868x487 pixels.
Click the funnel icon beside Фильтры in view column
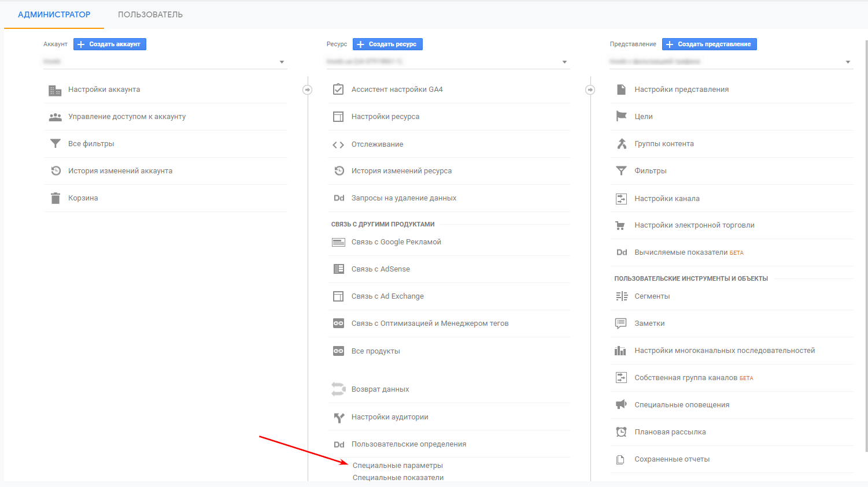pos(621,171)
